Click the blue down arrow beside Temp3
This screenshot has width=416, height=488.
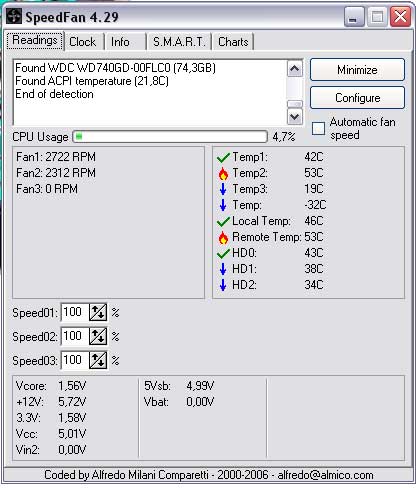pos(223,189)
